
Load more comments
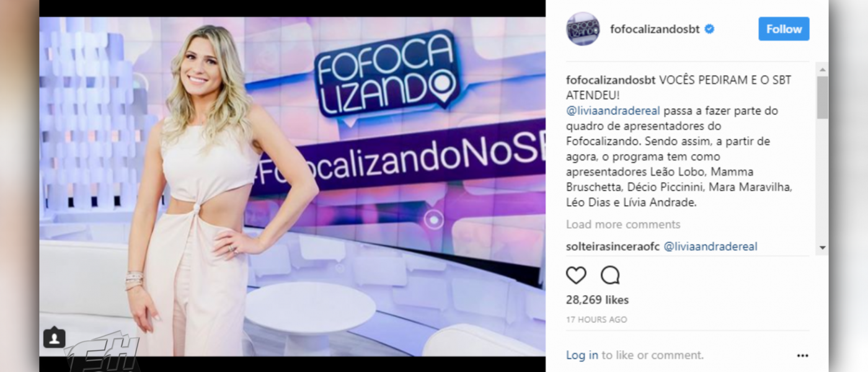(623, 224)
